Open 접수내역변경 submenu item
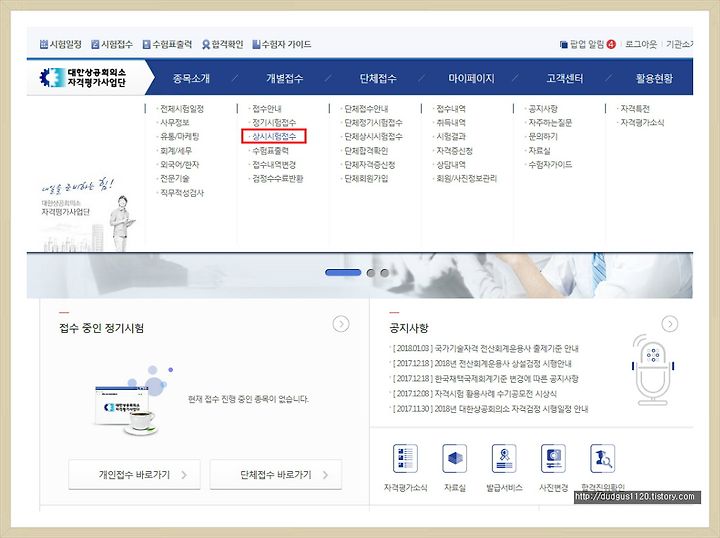The width and height of the screenshot is (720, 538). (x=274, y=165)
